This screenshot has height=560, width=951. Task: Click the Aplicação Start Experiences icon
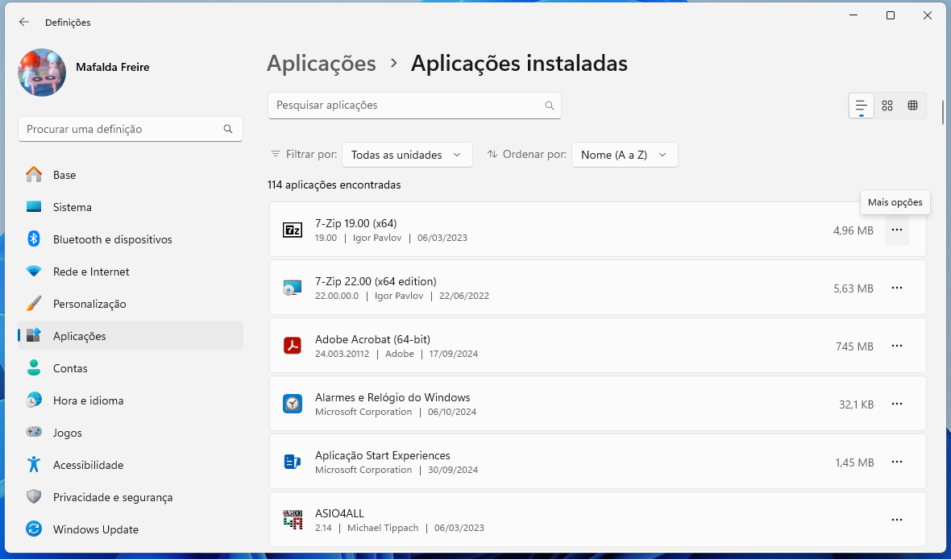click(293, 462)
